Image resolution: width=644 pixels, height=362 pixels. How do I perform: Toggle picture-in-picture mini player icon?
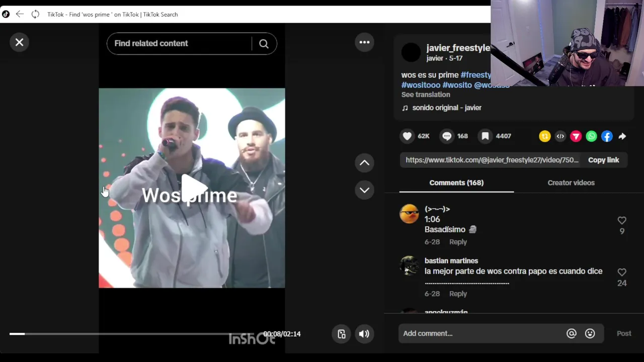coord(342,334)
